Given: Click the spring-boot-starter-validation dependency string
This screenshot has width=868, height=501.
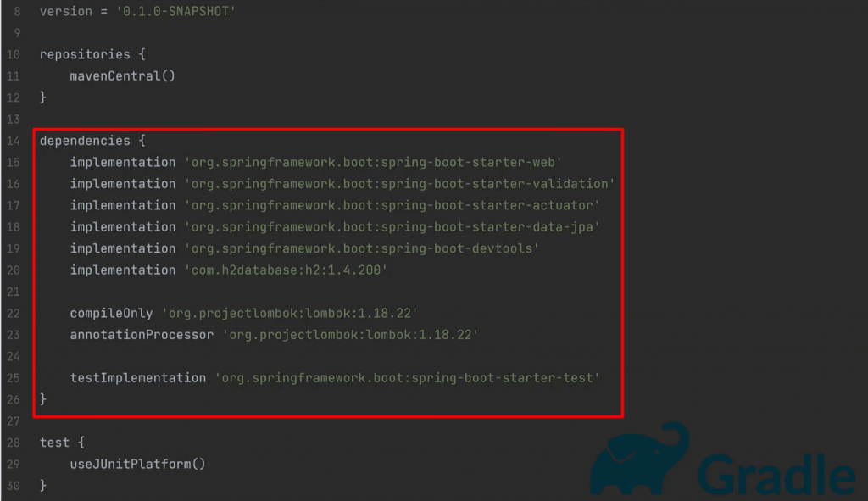Looking at the screenshot, I should click(399, 184).
